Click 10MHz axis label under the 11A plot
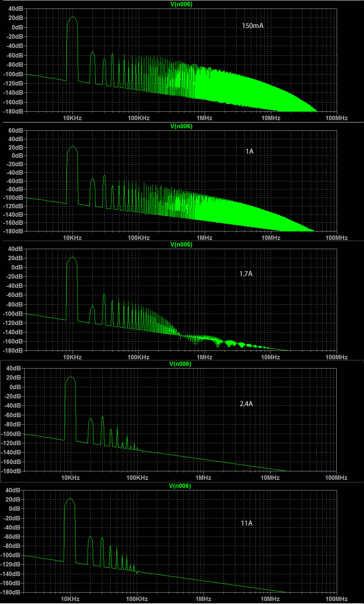 tap(270, 599)
